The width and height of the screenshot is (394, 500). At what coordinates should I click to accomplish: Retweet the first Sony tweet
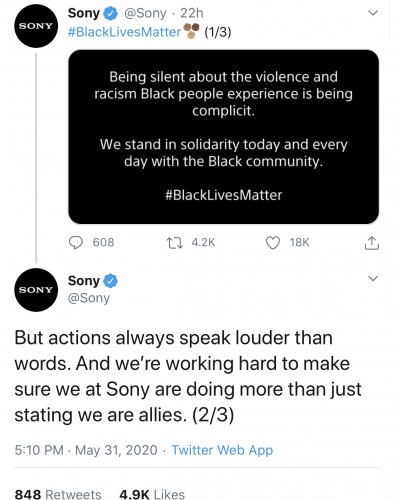(175, 242)
